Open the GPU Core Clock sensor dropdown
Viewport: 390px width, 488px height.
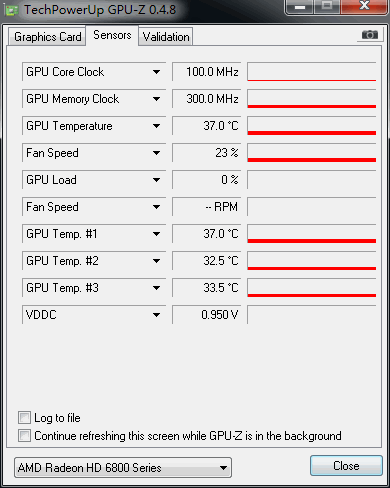pos(156,72)
